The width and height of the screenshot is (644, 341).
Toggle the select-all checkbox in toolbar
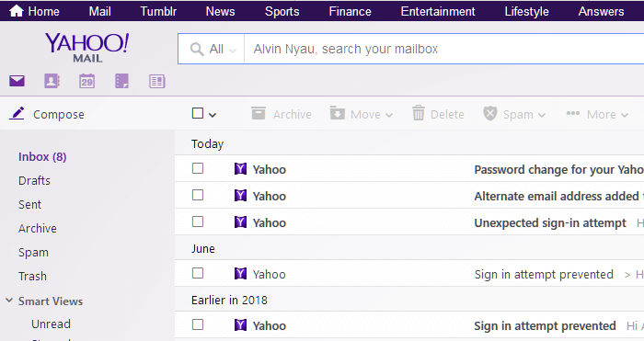[x=198, y=113]
